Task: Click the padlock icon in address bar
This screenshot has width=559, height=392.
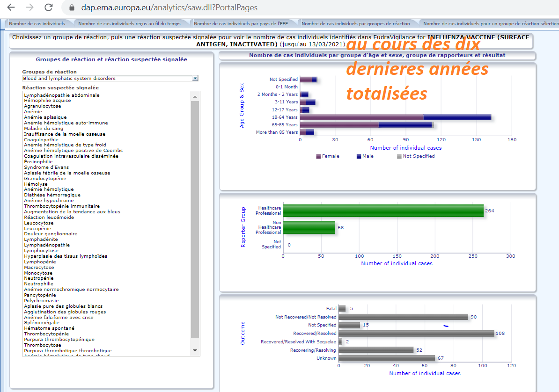Action: click(x=72, y=8)
